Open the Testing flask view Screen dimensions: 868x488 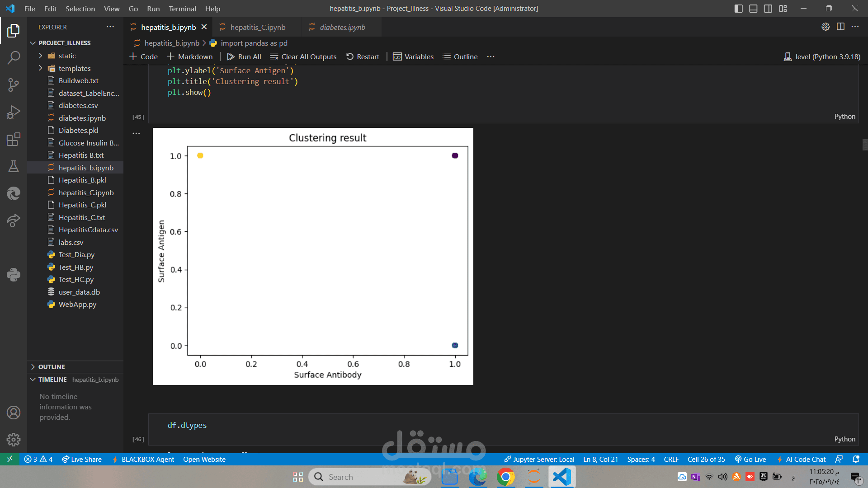(14, 166)
